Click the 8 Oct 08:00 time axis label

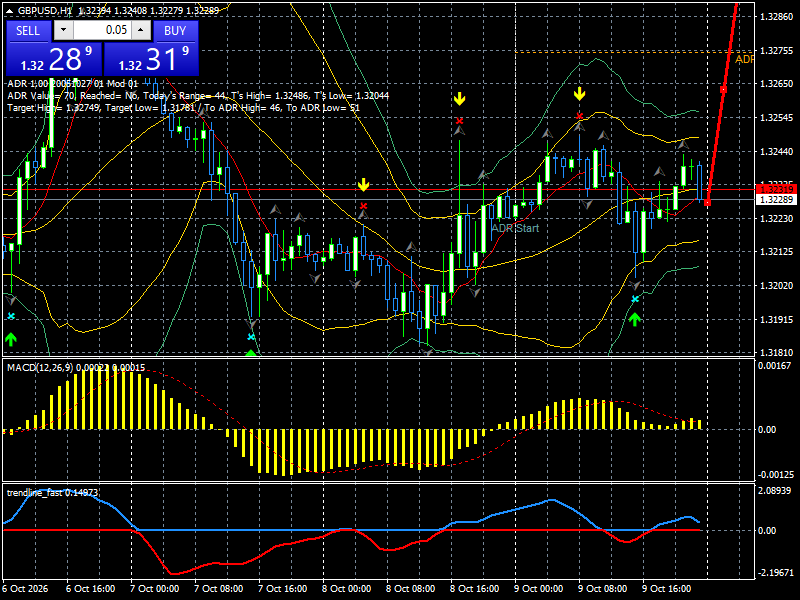pyautogui.click(x=411, y=589)
